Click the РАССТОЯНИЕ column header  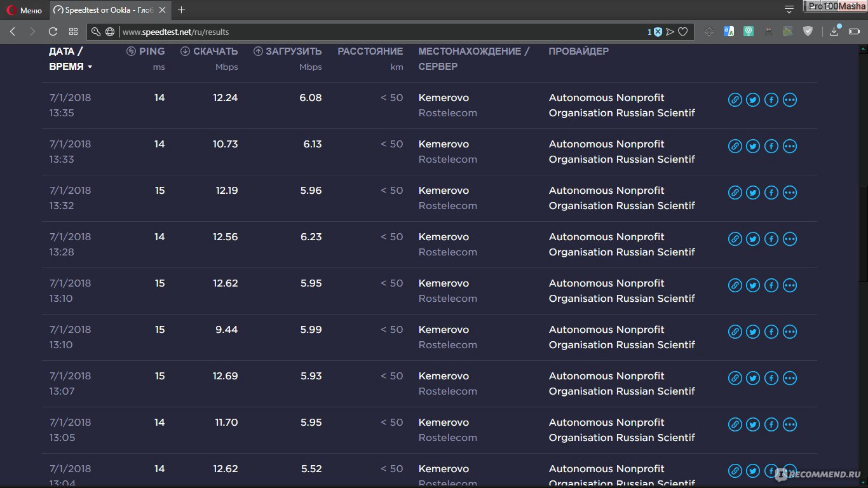pos(370,51)
